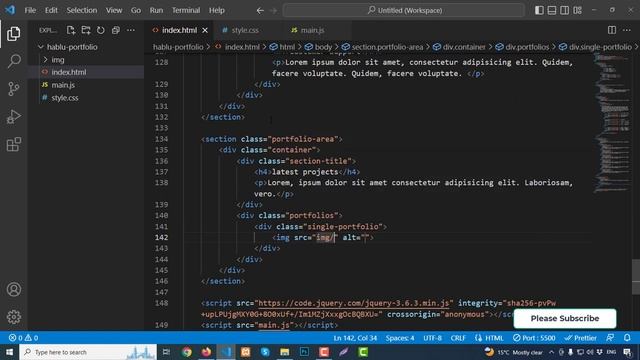640x360 pixels.
Task: Select div.portfolios breadcrumb
Action: coord(522,47)
